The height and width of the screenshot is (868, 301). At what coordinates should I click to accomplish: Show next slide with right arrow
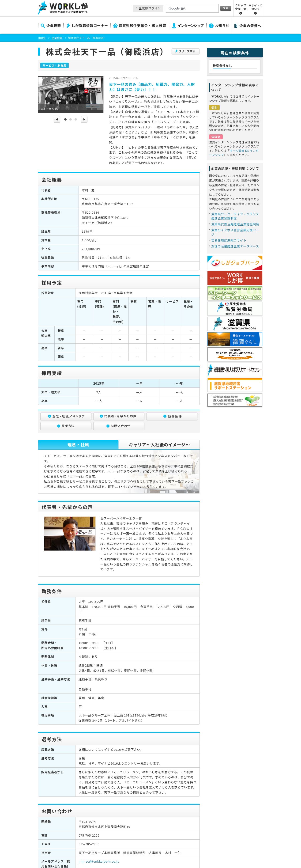click(84, 119)
